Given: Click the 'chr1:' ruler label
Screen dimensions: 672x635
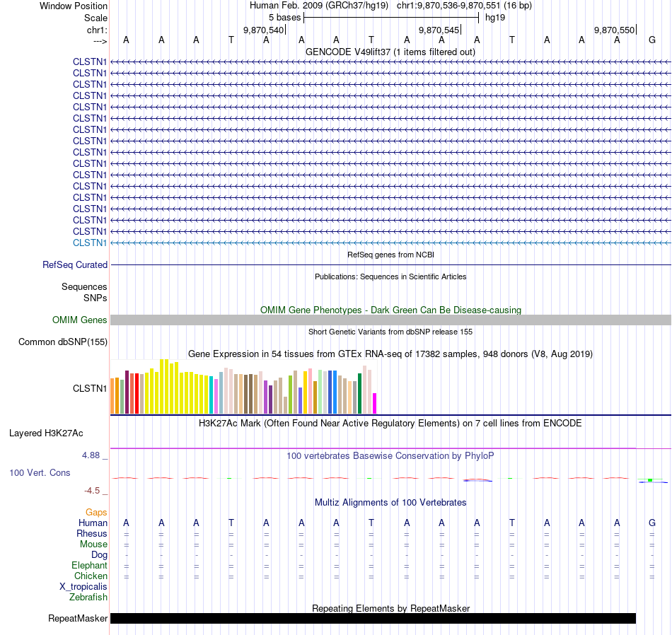Looking at the screenshot, I should click(97, 30).
